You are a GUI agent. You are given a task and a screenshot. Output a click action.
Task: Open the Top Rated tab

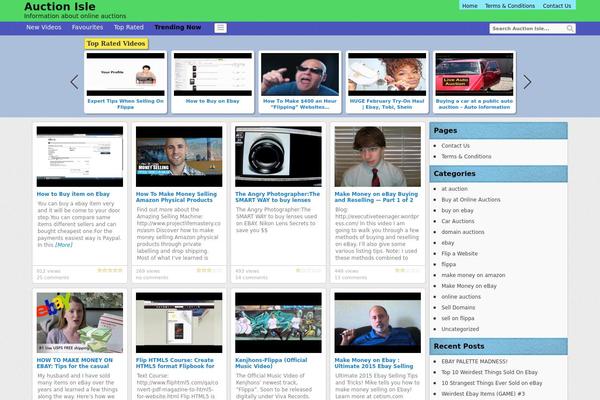129,28
